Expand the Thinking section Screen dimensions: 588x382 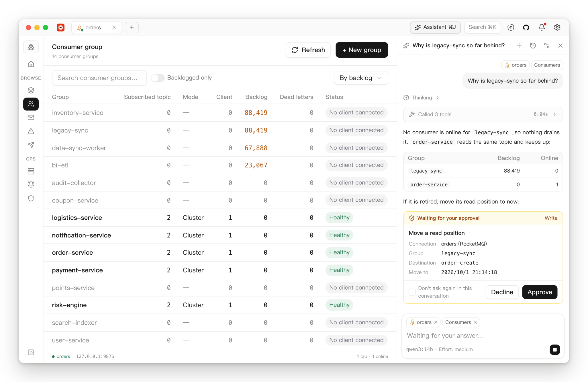(x=421, y=98)
